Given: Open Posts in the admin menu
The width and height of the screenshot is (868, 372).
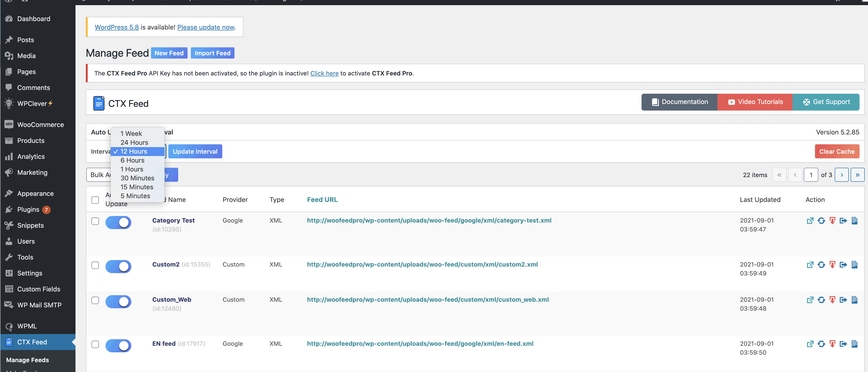Looking at the screenshot, I should [x=38, y=40].
